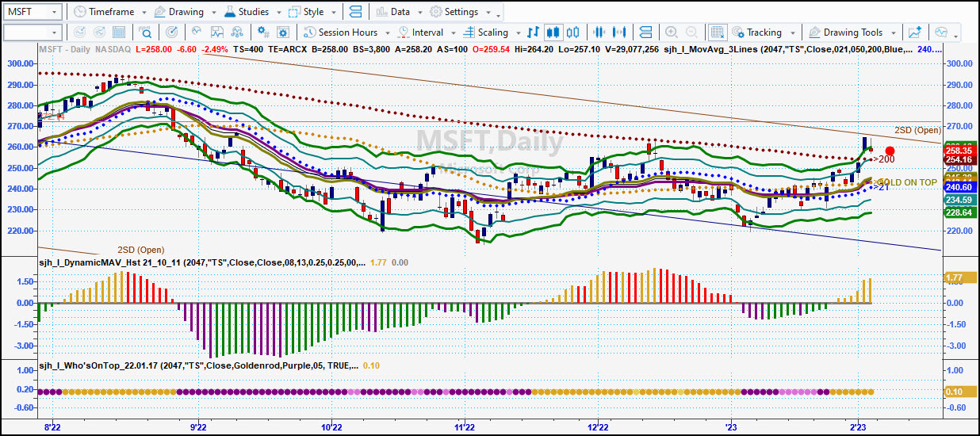Select the sjh_I_Who'sOnTop study label
Viewport: 980px width, 436px height.
(x=197, y=365)
